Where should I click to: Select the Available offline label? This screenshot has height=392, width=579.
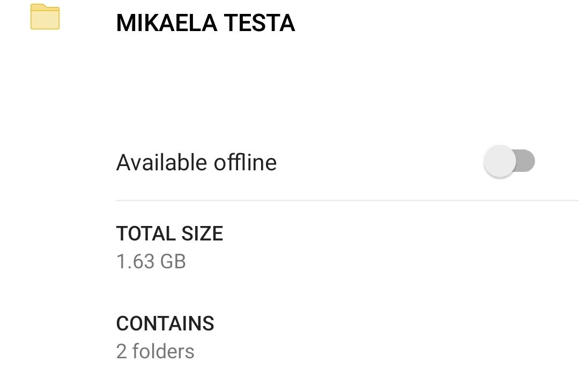196,162
